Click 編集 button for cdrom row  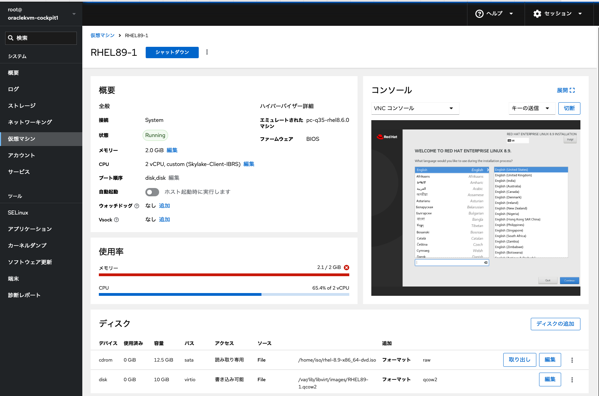(x=550, y=360)
